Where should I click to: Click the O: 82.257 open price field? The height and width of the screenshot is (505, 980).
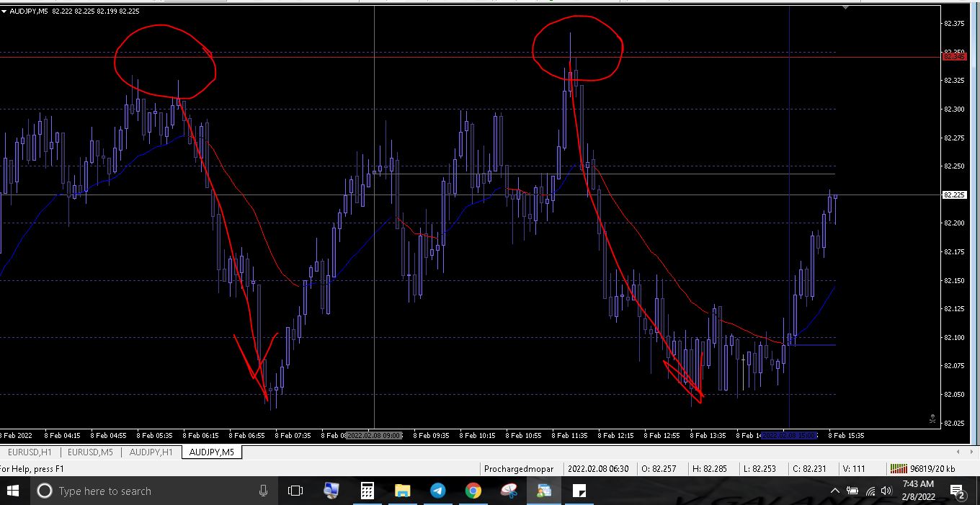(659, 468)
